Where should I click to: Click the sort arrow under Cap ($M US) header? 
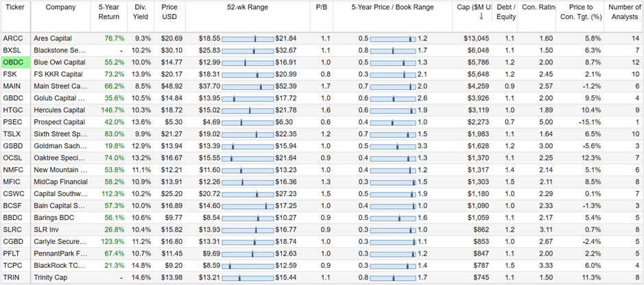point(481,16)
